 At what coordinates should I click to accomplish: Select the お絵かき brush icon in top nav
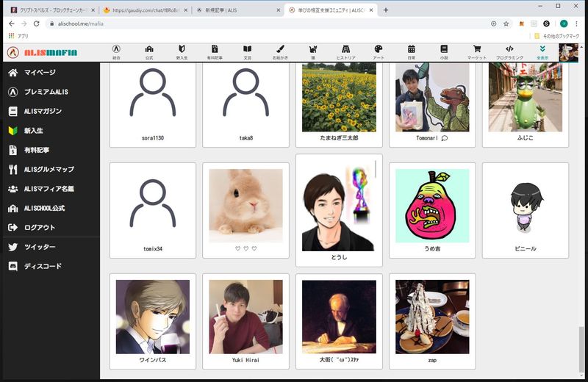(280, 49)
